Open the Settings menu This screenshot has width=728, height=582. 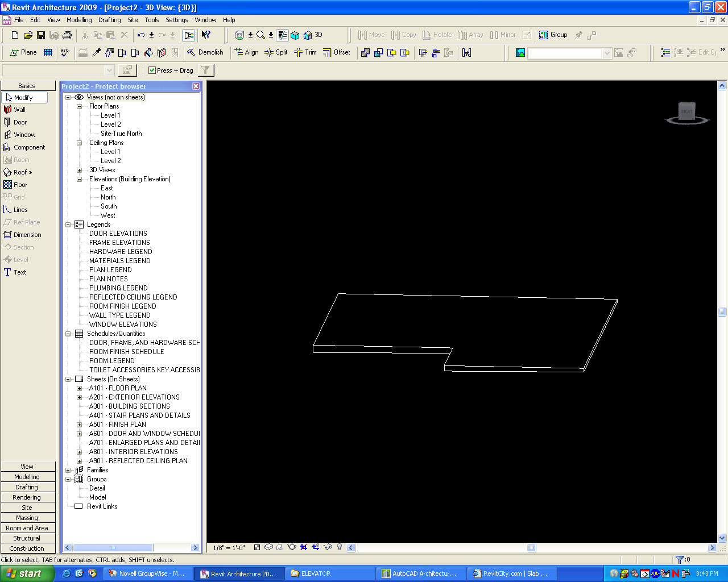(176, 20)
